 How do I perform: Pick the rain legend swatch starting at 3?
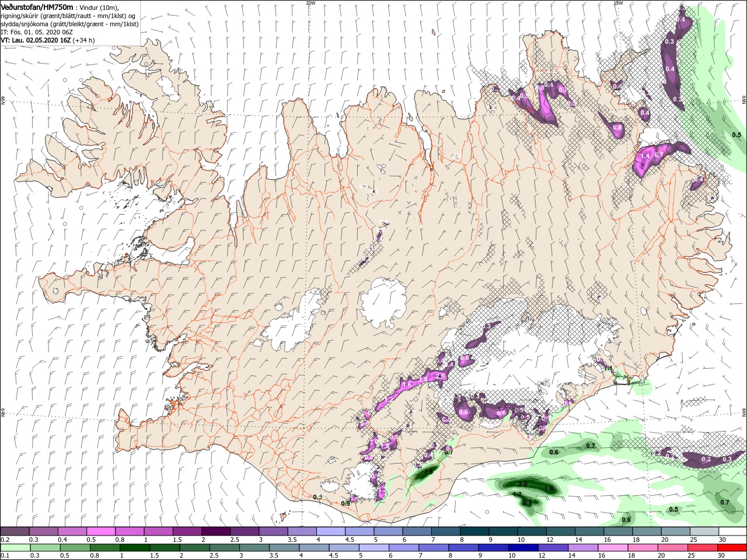click(x=254, y=547)
